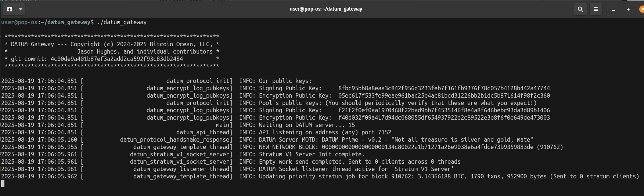Click the git commit hash line
The image size is (644, 196).
97,59
